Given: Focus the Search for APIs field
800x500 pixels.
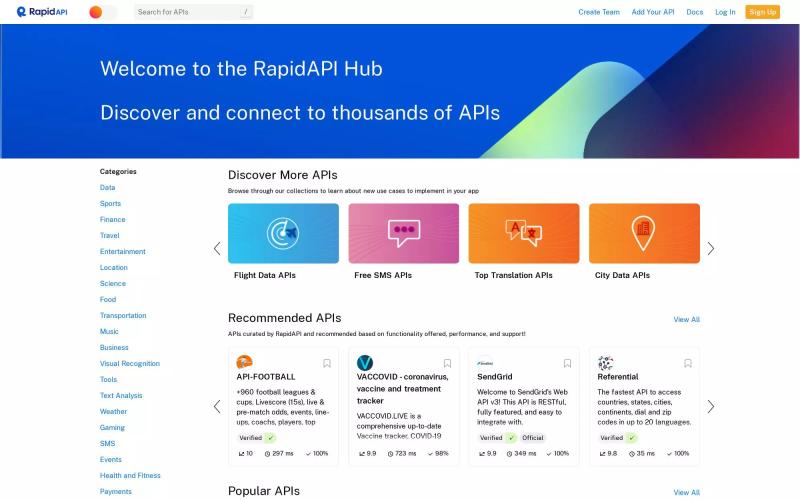Looking at the screenshot, I should tap(193, 12).
